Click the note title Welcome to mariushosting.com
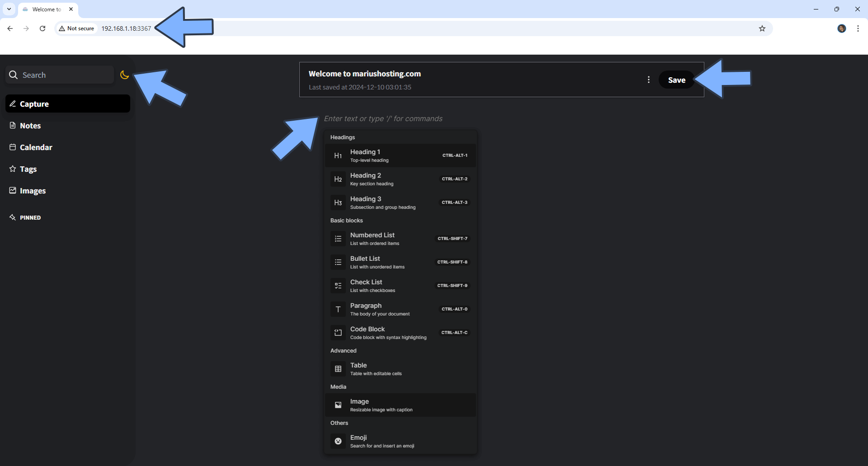Screen dimensions: 868x466 365,74
